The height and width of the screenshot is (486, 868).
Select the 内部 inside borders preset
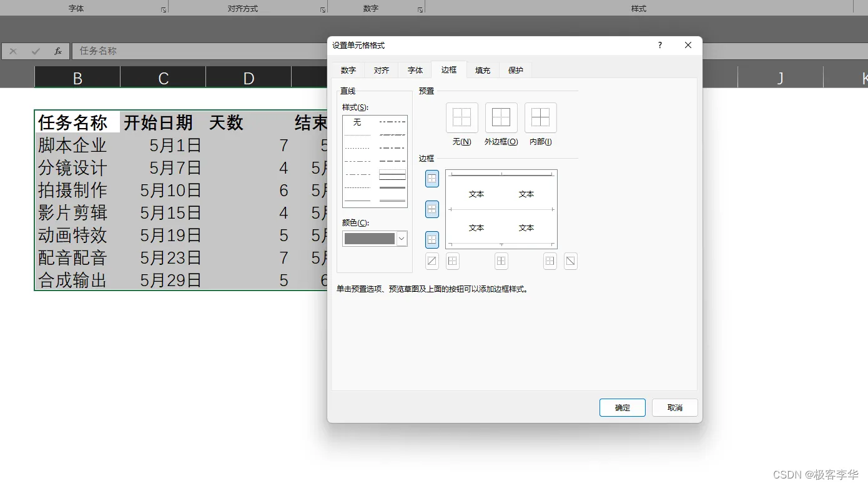(x=541, y=118)
